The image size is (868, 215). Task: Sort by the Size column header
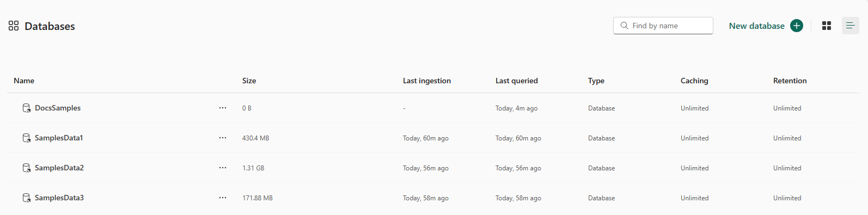[x=249, y=81]
